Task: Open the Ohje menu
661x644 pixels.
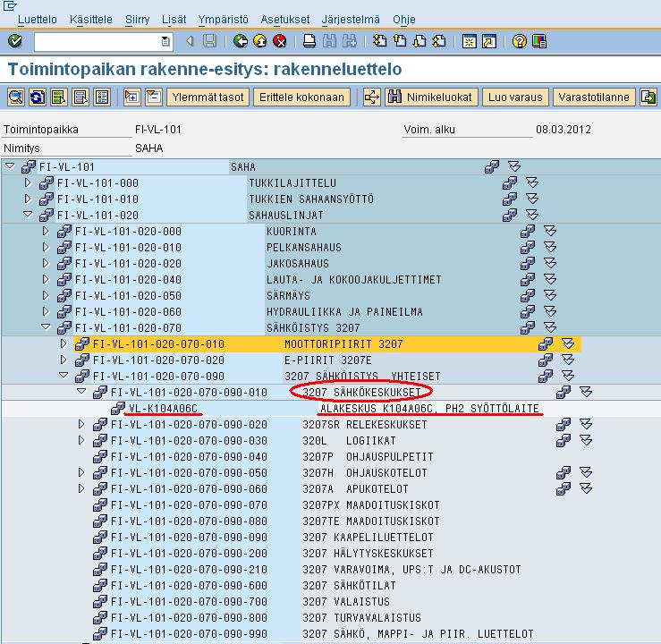Action: coord(404,20)
